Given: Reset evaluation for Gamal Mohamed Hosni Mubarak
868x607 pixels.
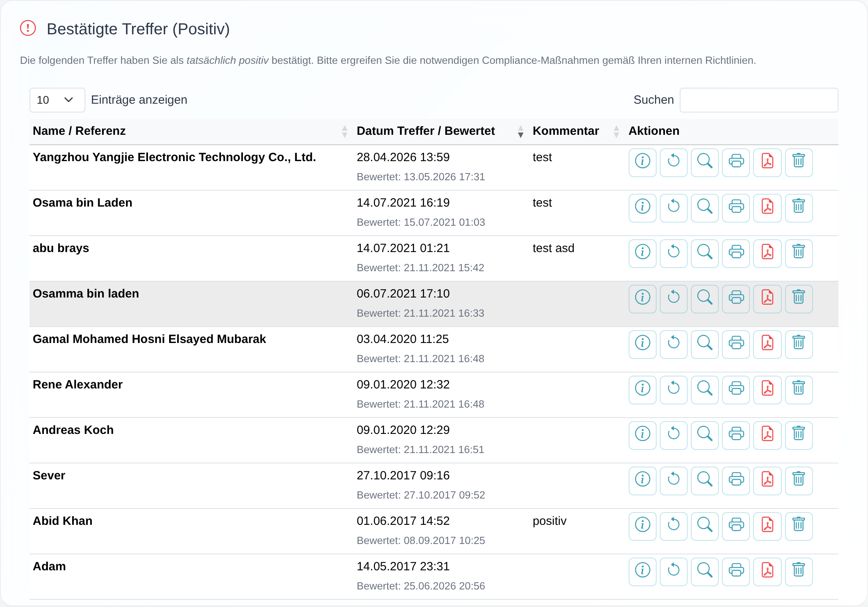Looking at the screenshot, I should [673, 344].
